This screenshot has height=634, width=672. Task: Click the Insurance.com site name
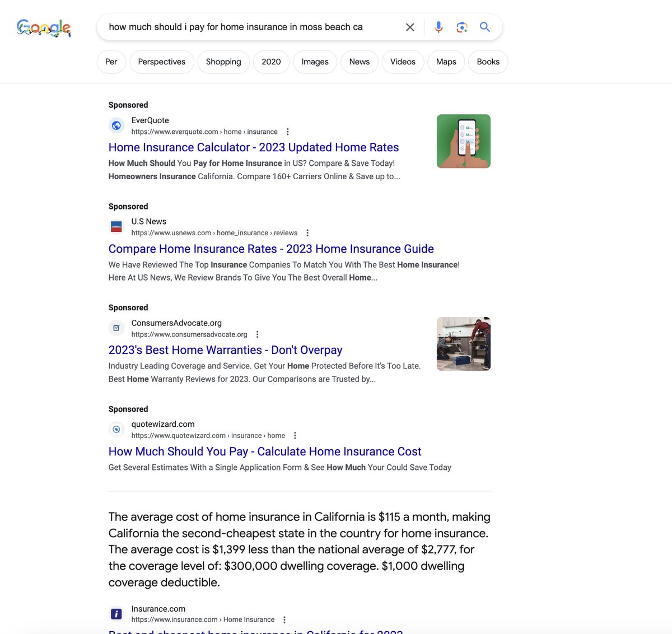pos(158,609)
